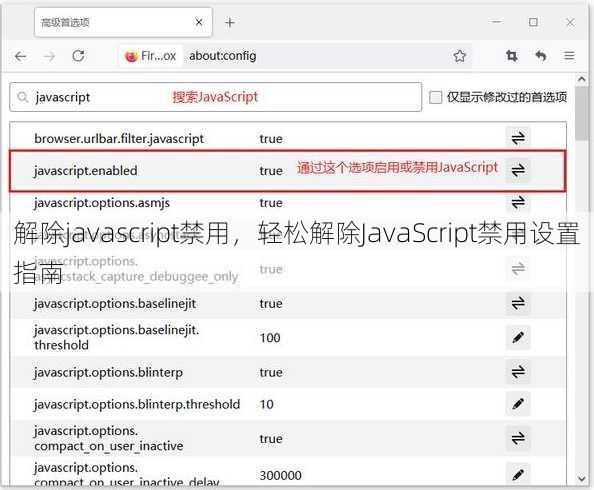Select the browser.urlbar.filter.javascript name

[119, 139]
